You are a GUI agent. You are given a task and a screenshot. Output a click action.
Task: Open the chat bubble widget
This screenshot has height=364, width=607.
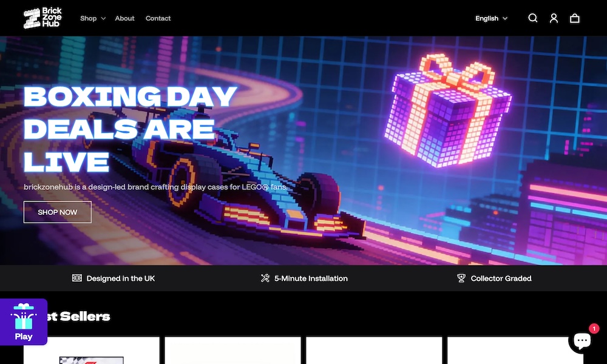[582, 340]
